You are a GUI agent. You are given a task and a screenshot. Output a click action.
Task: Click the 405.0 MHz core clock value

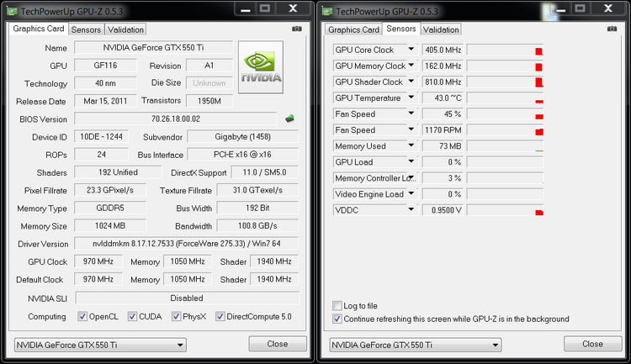[443, 50]
